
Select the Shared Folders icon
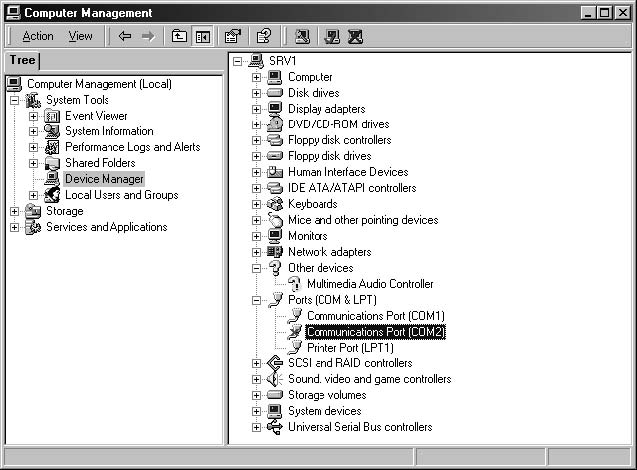click(52, 163)
